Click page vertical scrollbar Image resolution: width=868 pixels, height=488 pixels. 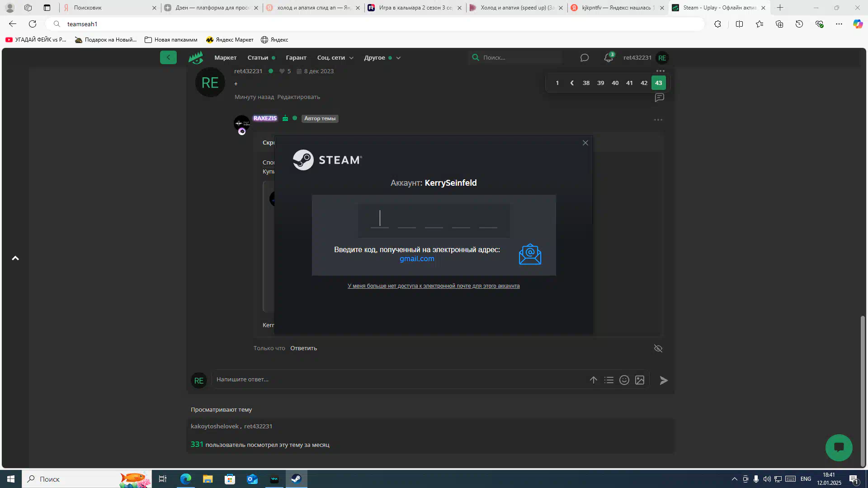point(863,390)
